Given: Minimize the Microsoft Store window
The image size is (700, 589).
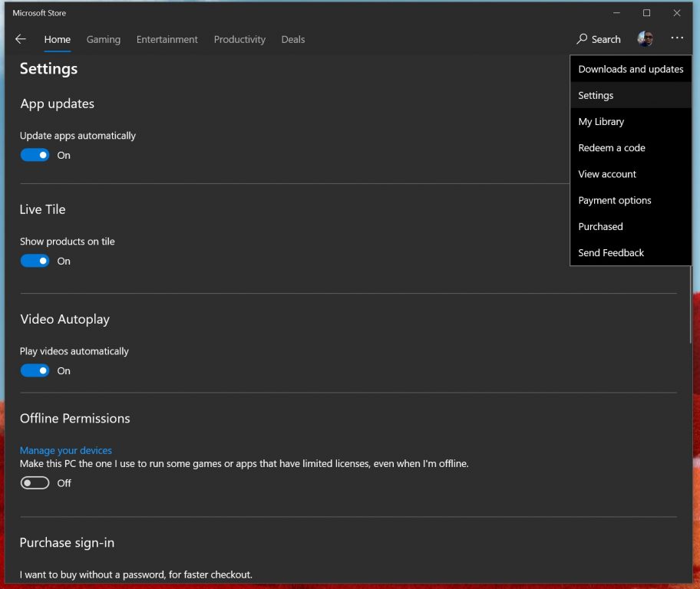Looking at the screenshot, I should coord(616,13).
